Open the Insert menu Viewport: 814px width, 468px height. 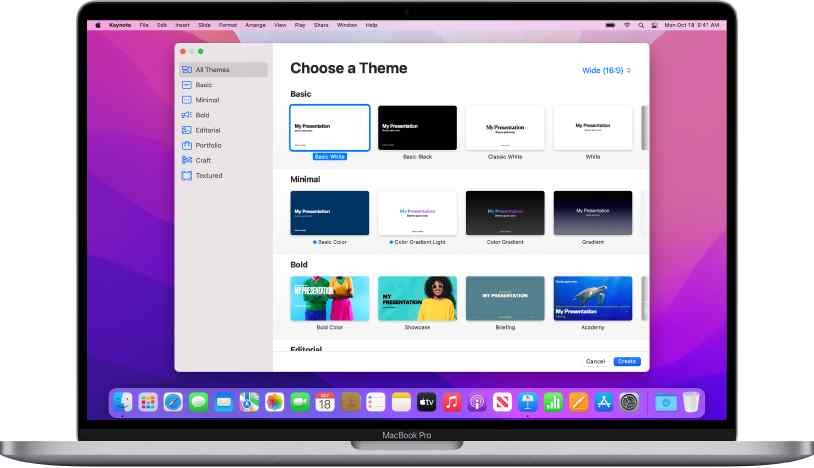coord(182,25)
